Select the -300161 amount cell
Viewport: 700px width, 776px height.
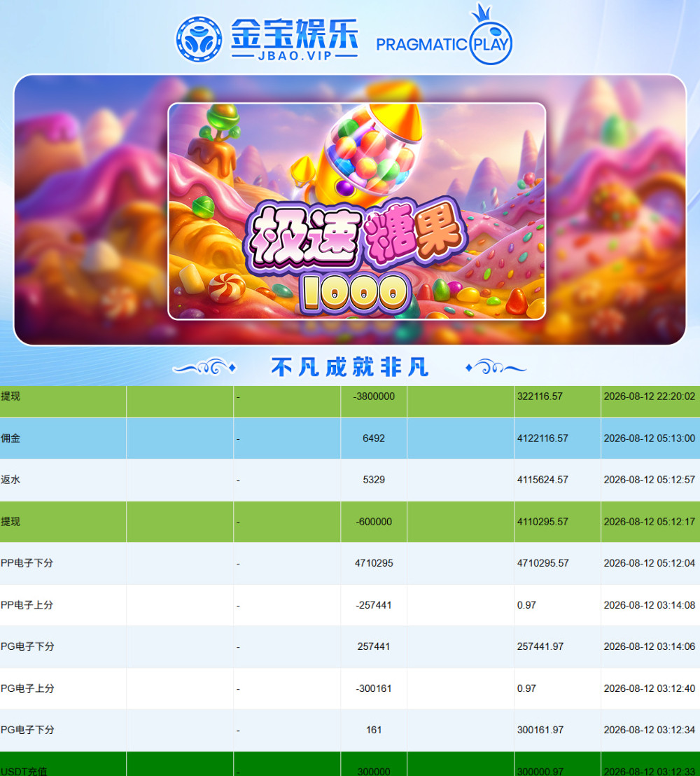[374, 689]
